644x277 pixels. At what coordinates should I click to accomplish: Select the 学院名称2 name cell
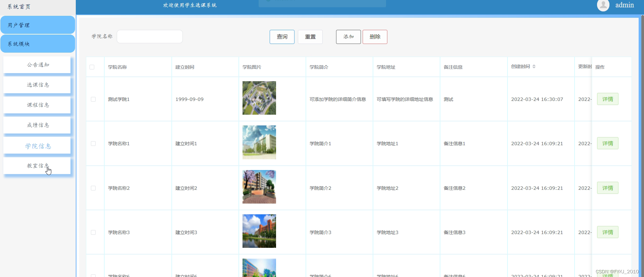(x=119, y=188)
